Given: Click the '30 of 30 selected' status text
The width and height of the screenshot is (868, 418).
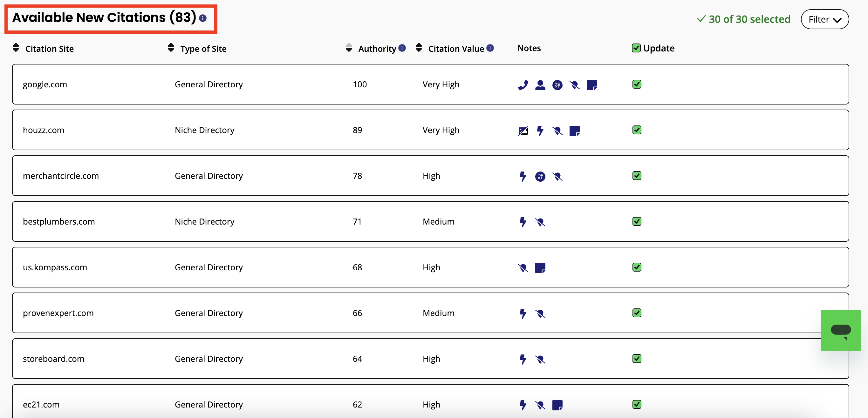Looking at the screenshot, I should pyautogui.click(x=749, y=19).
